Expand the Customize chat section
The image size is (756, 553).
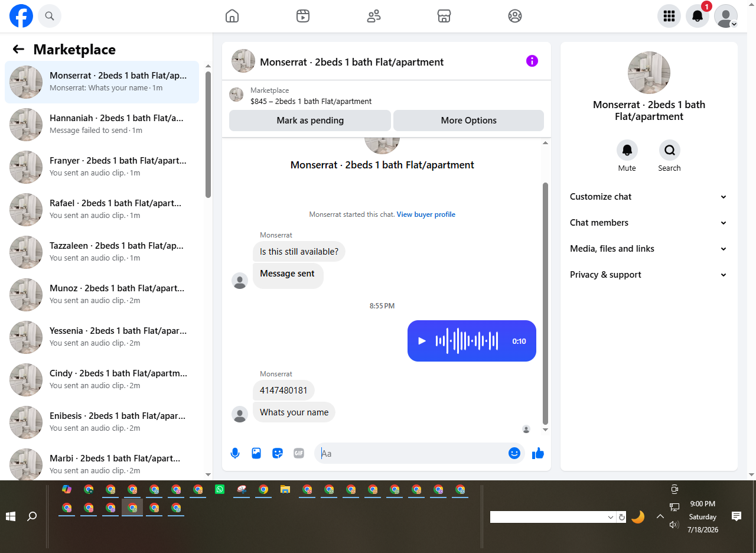649,197
